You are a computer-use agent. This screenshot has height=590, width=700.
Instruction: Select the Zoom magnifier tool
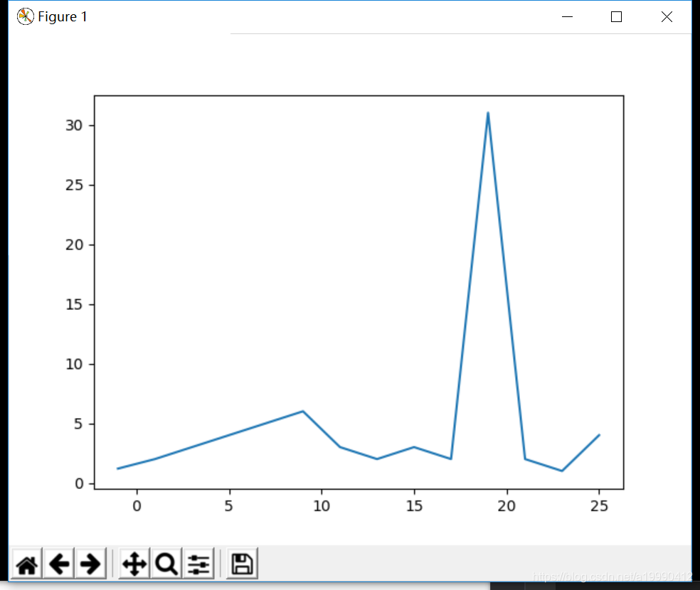[166, 564]
